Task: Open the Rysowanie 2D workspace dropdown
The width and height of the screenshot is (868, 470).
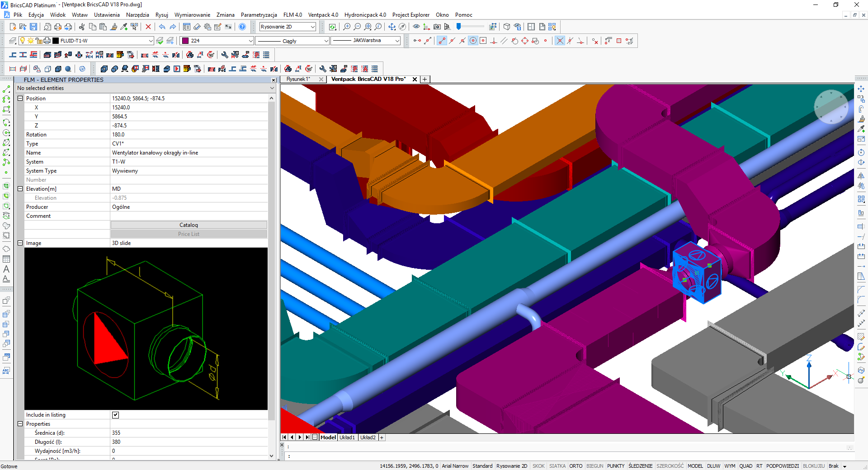Action: [312, 27]
